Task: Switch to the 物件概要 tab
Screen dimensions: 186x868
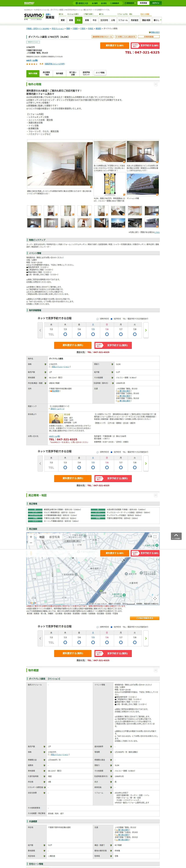Action: coord(59,73)
